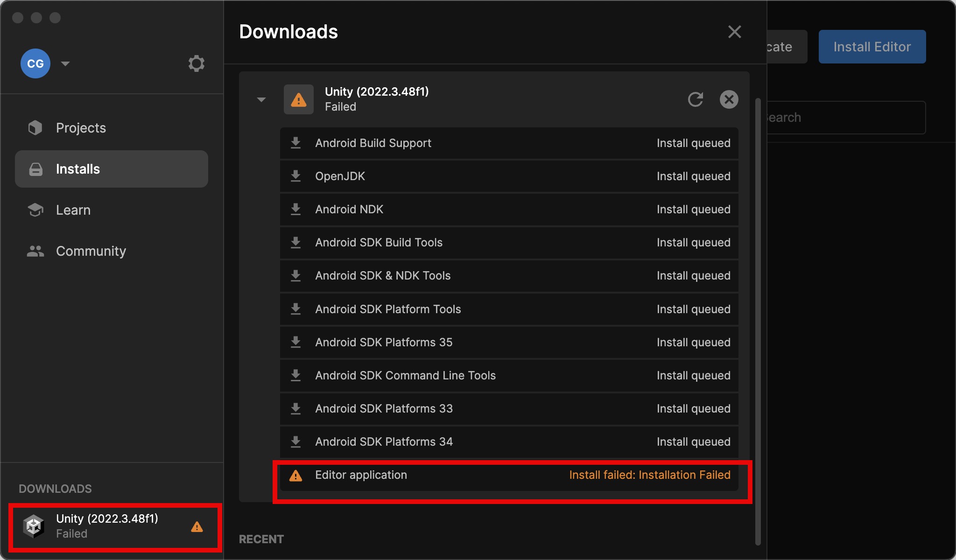Click the Unity cube icon in Downloads sidebar

[x=33, y=526]
